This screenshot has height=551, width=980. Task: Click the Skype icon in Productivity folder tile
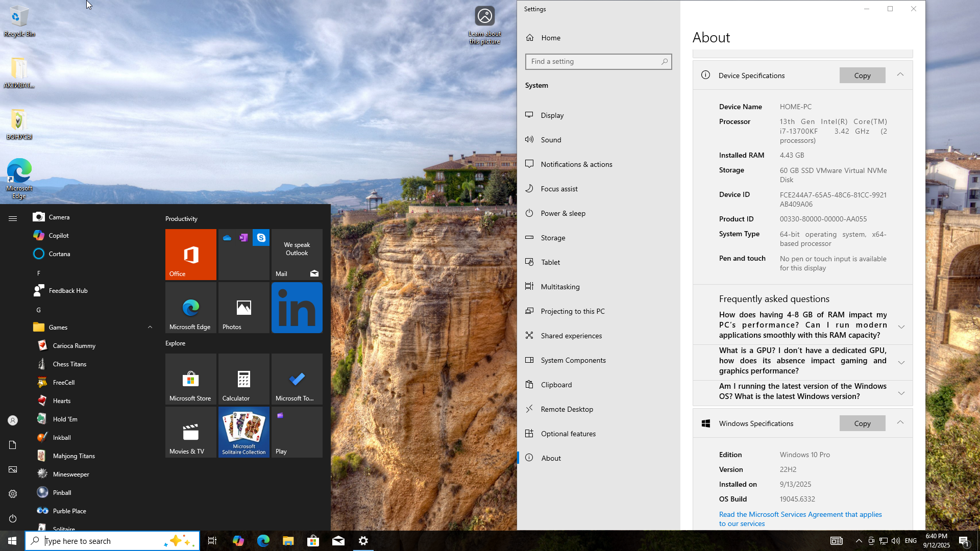[261, 238]
